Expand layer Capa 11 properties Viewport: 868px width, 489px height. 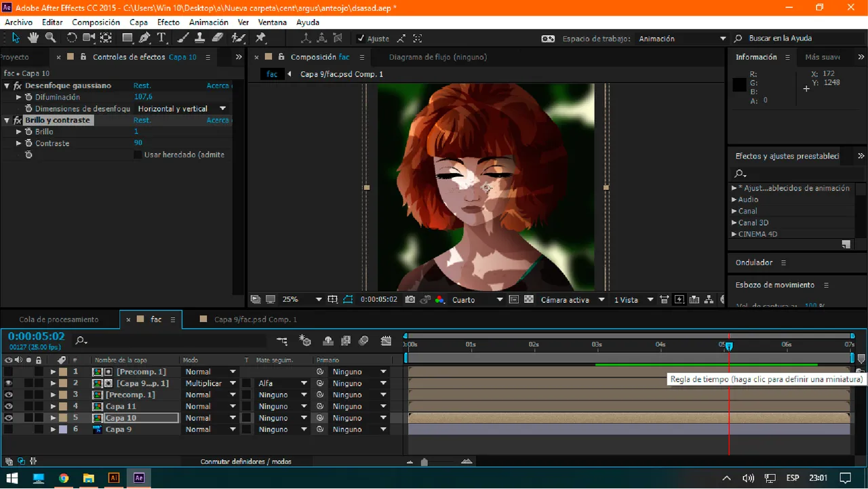53,406
